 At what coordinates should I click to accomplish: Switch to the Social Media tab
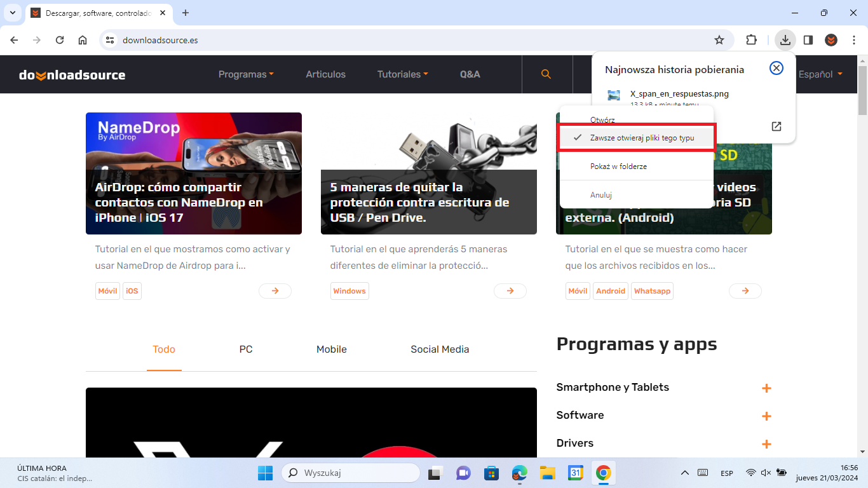pyautogui.click(x=440, y=349)
